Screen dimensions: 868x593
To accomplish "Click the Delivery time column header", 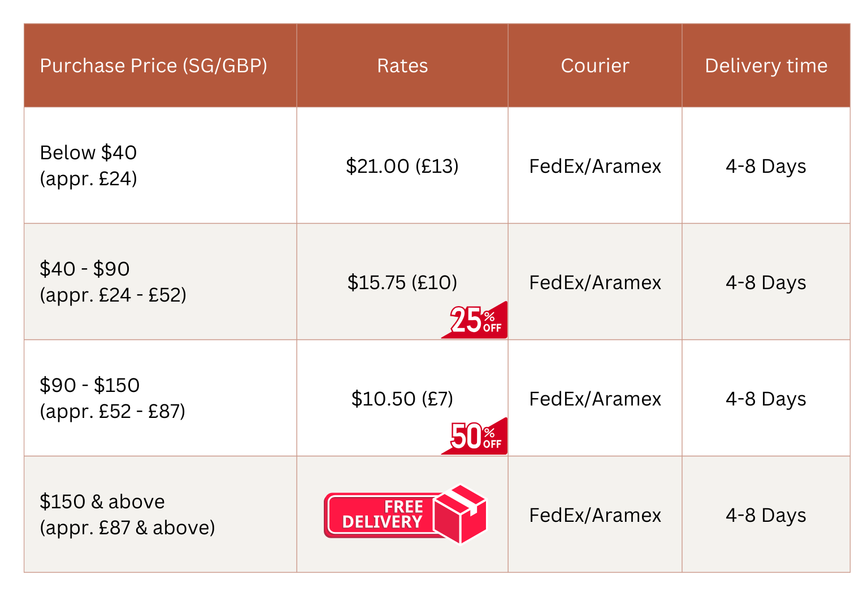I will pyautogui.click(x=766, y=66).
